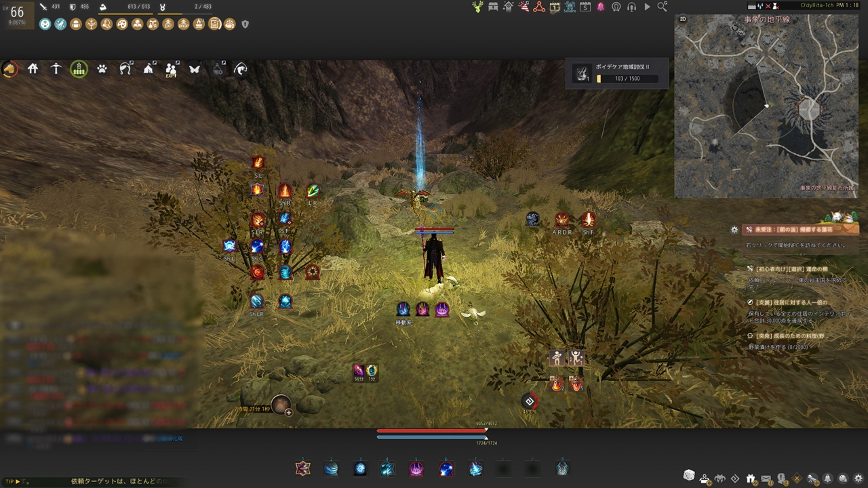Click the blue running figure buff icon
The height and width of the screenshot is (488, 868).
pyautogui.click(x=60, y=24)
